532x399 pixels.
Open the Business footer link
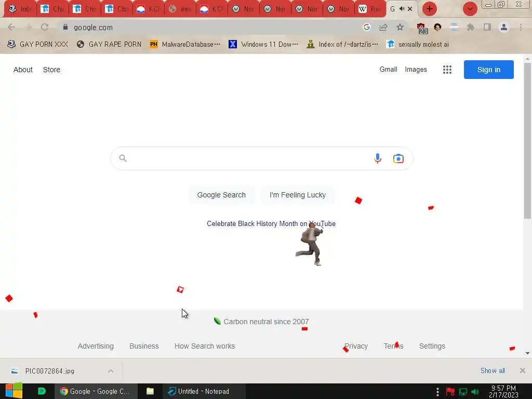click(x=144, y=346)
